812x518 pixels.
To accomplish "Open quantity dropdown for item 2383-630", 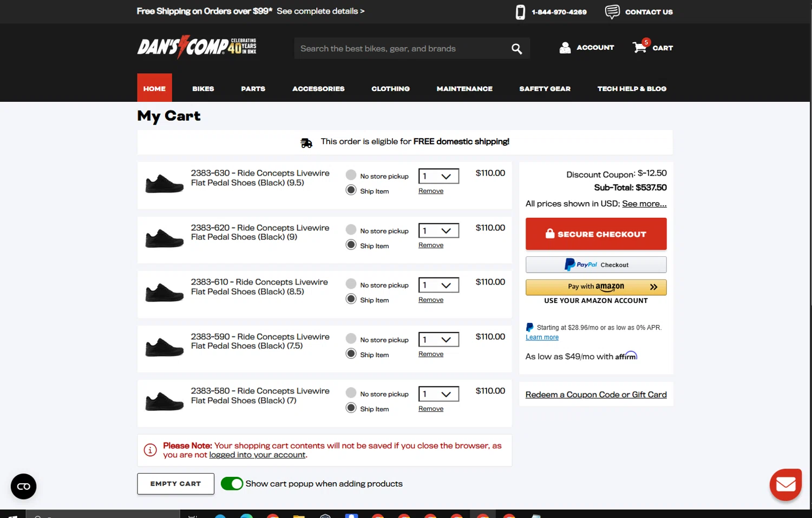I will pyautogui.click(x=438, y=176).
